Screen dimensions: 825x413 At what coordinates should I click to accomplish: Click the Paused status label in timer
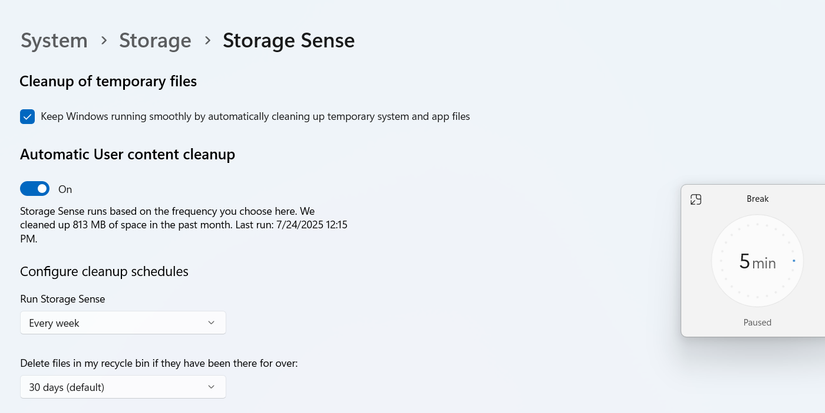[x=757, y=322]
